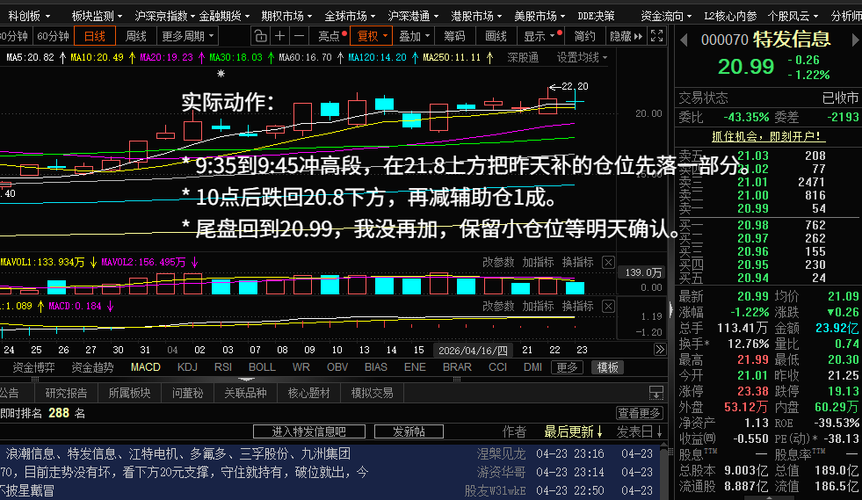This screenshot has width=862, height=500.
Task: Open the 板块监测 dropdown menu
Action: pos(97,16)
